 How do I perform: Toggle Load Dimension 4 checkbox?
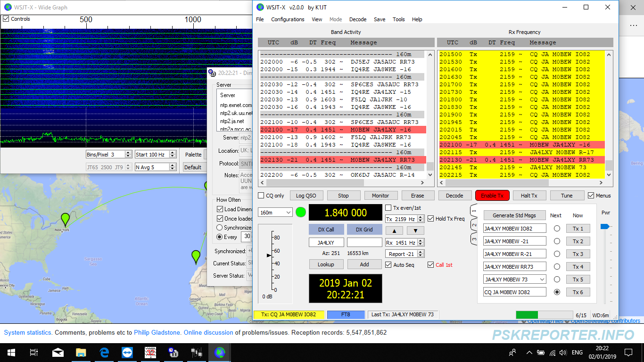click(220, 209)
